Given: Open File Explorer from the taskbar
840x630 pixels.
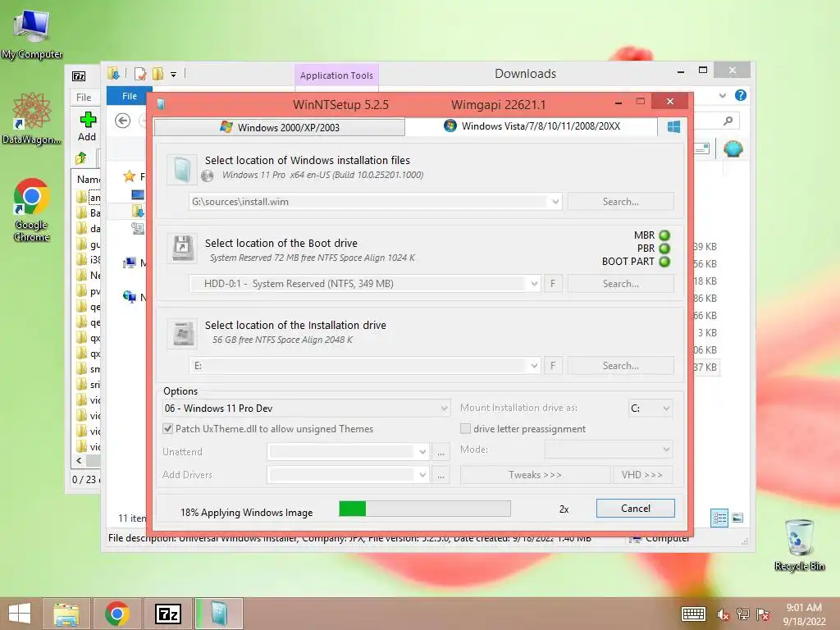Looking at the screenshot, I should tap(66, 614).
